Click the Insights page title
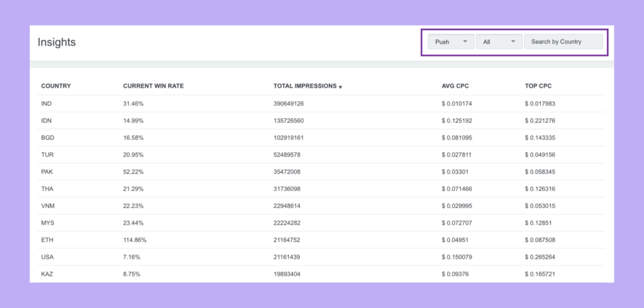Screen dimensions: 644x308 (57, 43)
